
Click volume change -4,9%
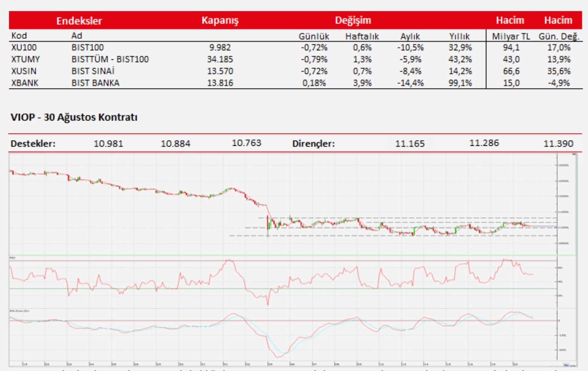(x=559, y=83)
